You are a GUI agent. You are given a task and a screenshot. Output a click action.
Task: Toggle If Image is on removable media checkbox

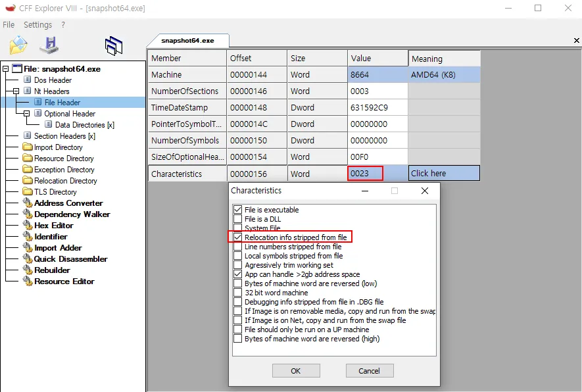click(x=238, y=311)
